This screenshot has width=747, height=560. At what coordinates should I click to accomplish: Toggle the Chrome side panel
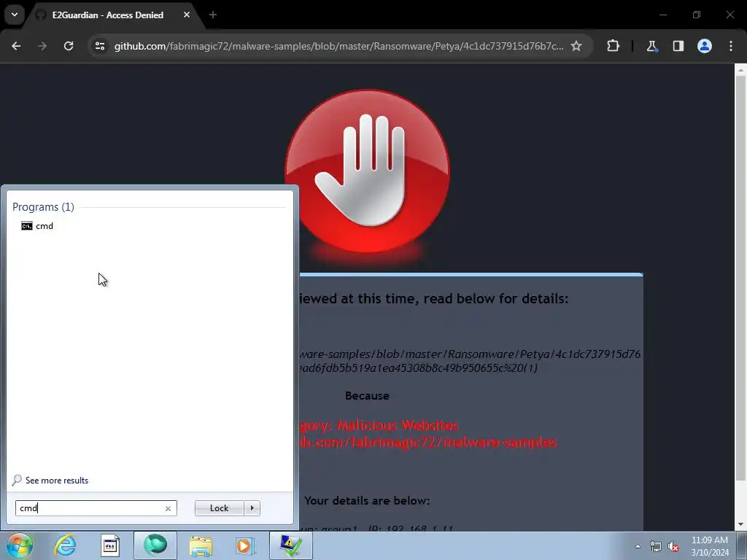click(x=678, y=46)
